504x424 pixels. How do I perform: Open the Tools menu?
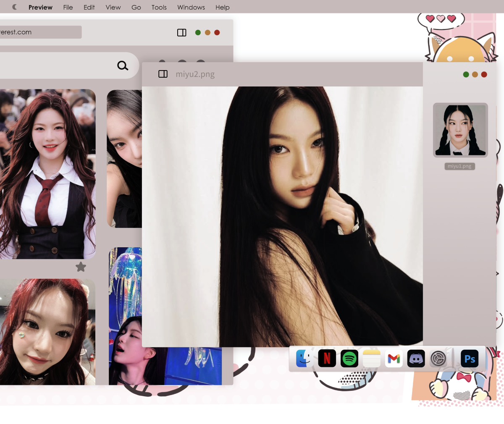[x=159, y=7]
